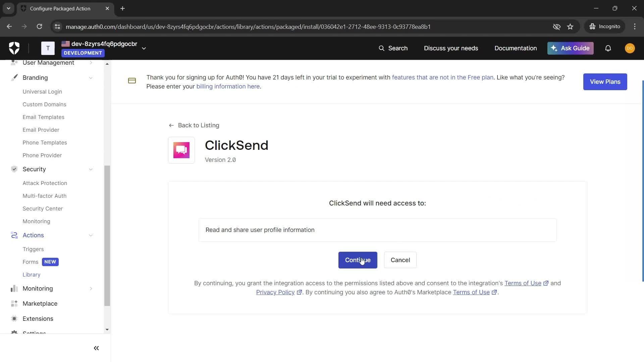Click the Branding brush icon
The image size is (644, 362).
[x=14, y=78]
